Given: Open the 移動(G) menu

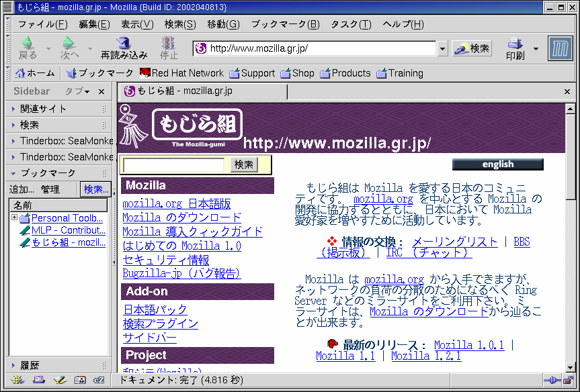Looking at the screenshot, I should point(223,24).
